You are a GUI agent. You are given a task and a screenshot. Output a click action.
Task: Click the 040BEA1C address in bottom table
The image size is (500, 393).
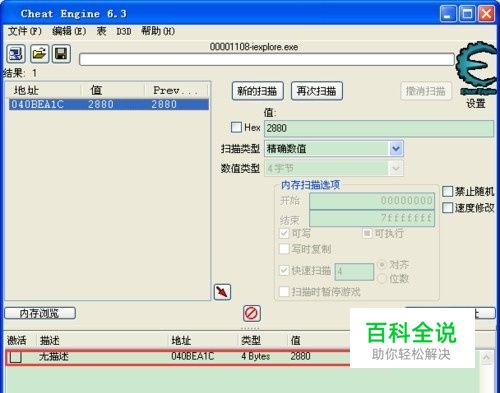[x=193, y=356]
